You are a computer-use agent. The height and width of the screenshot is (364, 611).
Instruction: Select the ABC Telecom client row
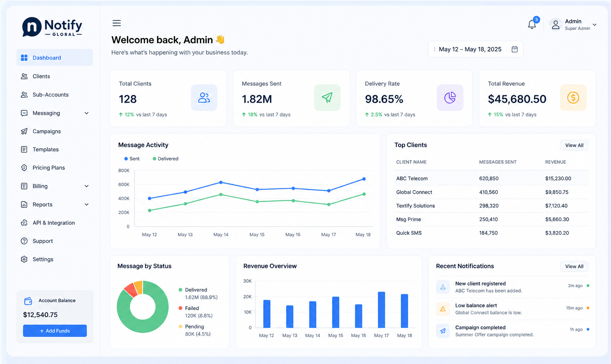click(x=491, y=178)
